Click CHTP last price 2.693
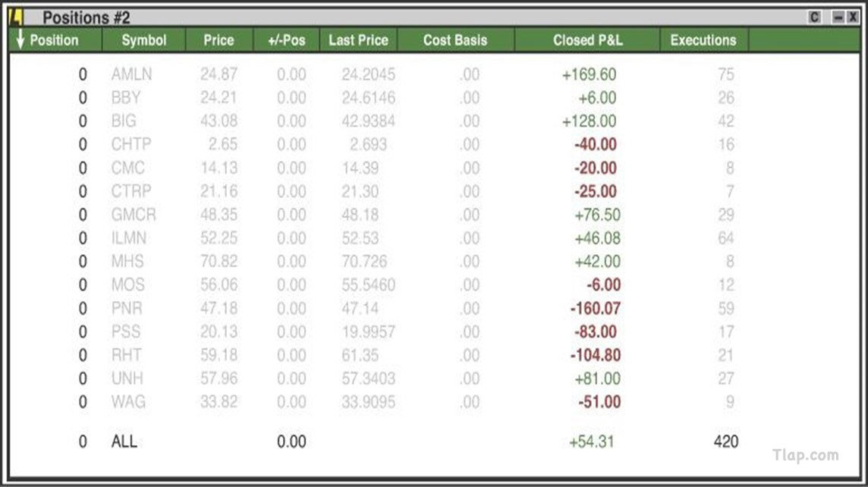This screenshot has height=487, width=868. [368, 144]
